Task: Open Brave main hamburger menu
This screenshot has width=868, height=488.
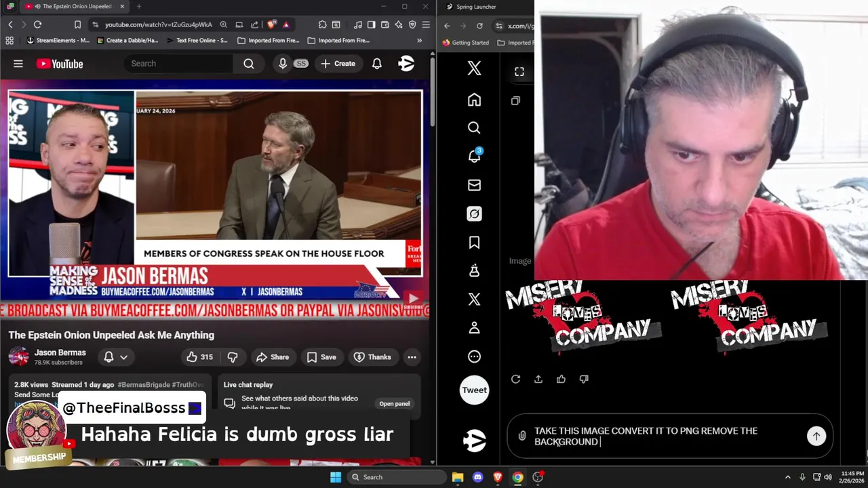Action: [426, 25]
